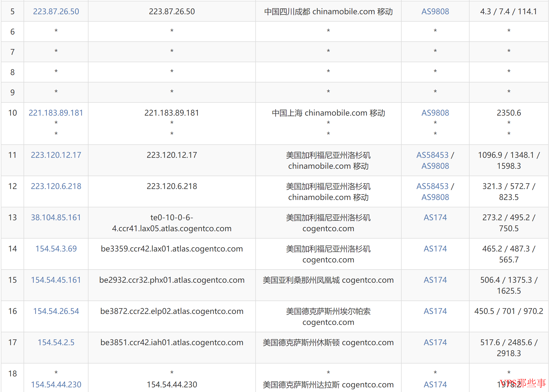The height and width of the screenshot is (392, 549).
Task: Select location 中国四川成都 chinamobile.com 移动
Action: click(x=328, y=12)
